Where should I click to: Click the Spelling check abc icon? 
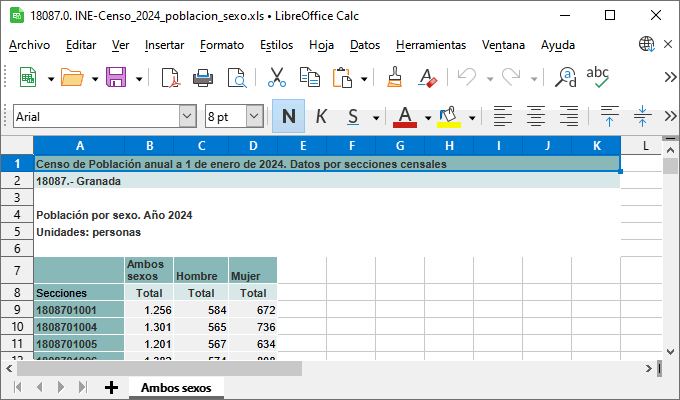598,77
